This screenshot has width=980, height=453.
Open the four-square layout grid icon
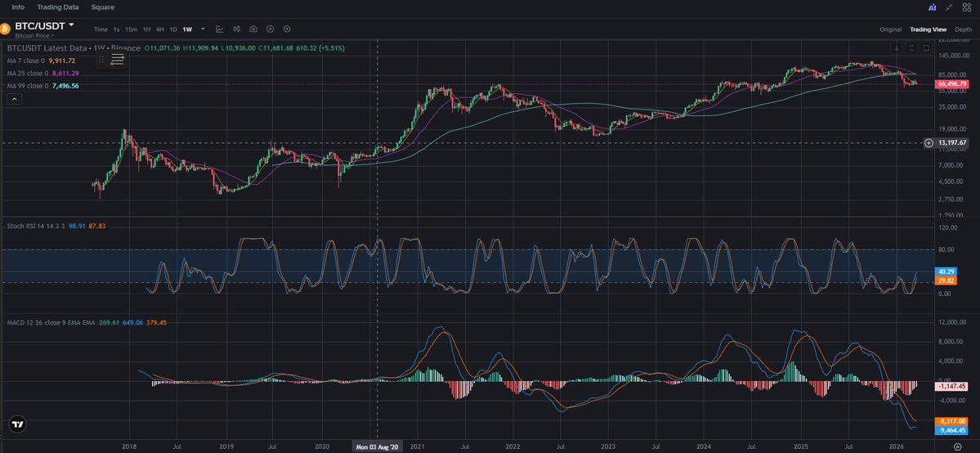(966, 7)
